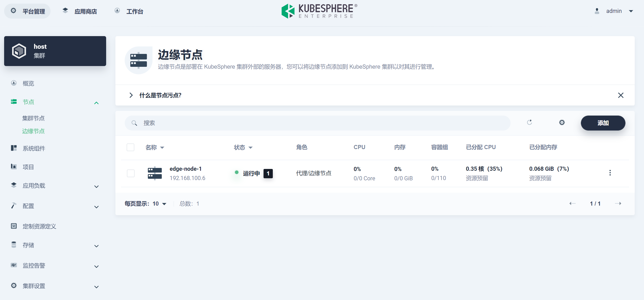Go to next page arrow
The width and height of the screenshot is (644, 300).
pyautogui.click(x=618, y=204)
